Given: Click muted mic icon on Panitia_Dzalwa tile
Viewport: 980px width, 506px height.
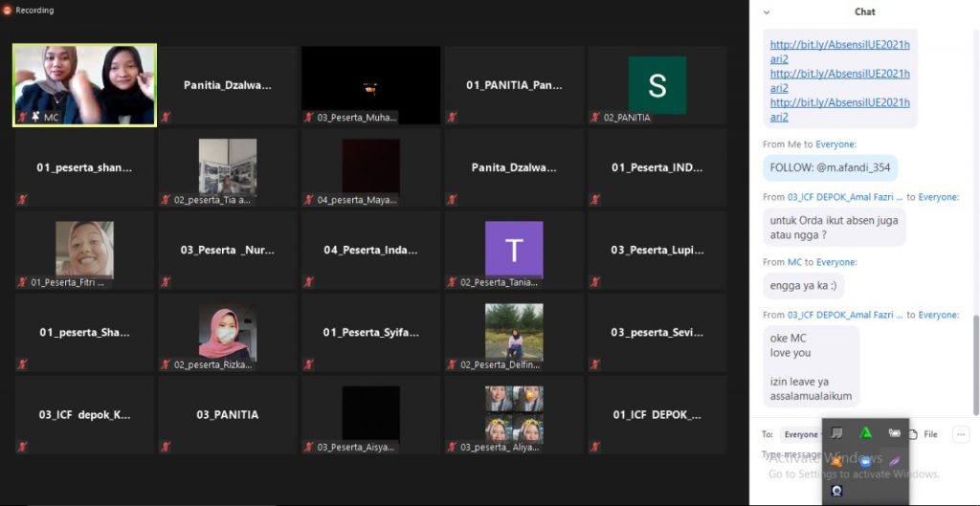Looking at the screenshot, I should pos(166,117).
